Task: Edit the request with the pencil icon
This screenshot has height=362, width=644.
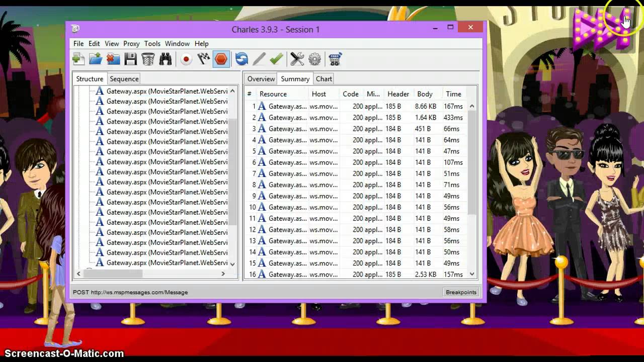Action: tap(259, 59)
